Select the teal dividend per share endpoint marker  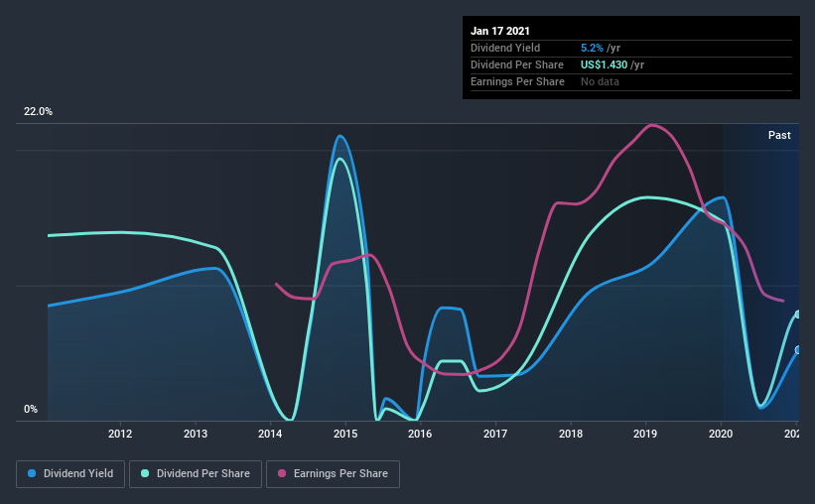(x=797, y=315)
